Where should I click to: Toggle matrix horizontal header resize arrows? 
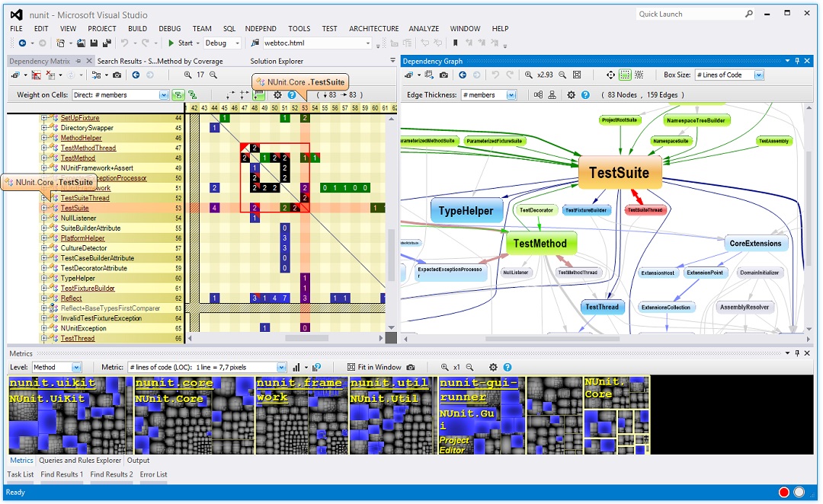pyautogui.click(x=230, y=95)
